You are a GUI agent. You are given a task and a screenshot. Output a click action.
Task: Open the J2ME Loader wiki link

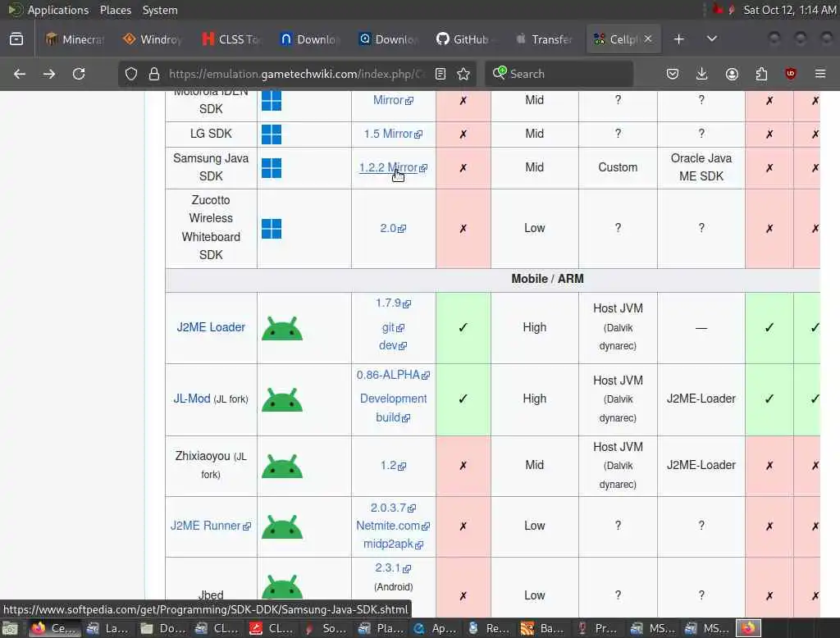211,327
